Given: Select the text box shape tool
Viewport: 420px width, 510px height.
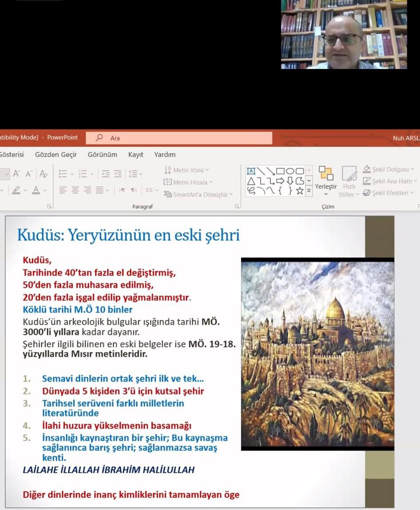Looking at the screenshot, I should [251, 171].
